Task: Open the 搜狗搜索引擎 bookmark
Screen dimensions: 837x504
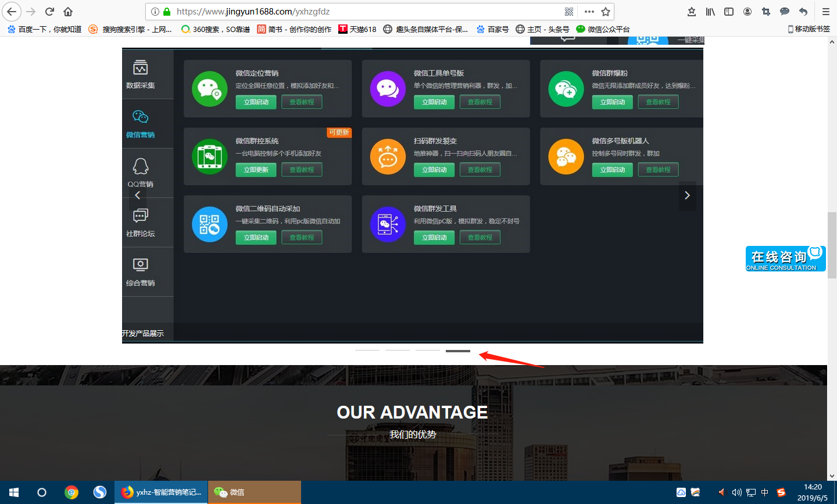Action: [x=131, y=29]
